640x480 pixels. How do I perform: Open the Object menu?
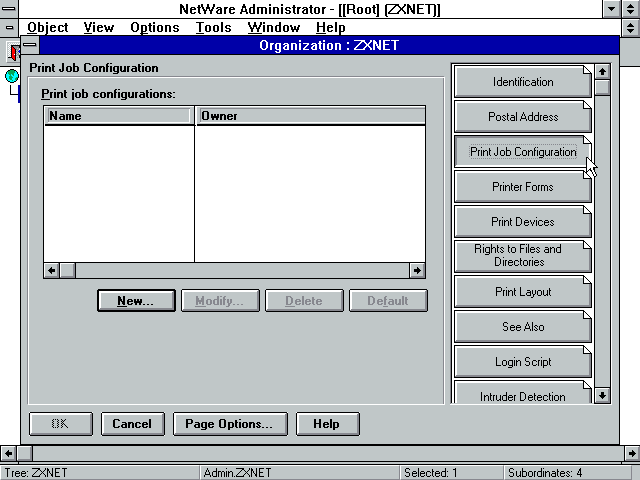pyautogui.click(x=47, y=27)
